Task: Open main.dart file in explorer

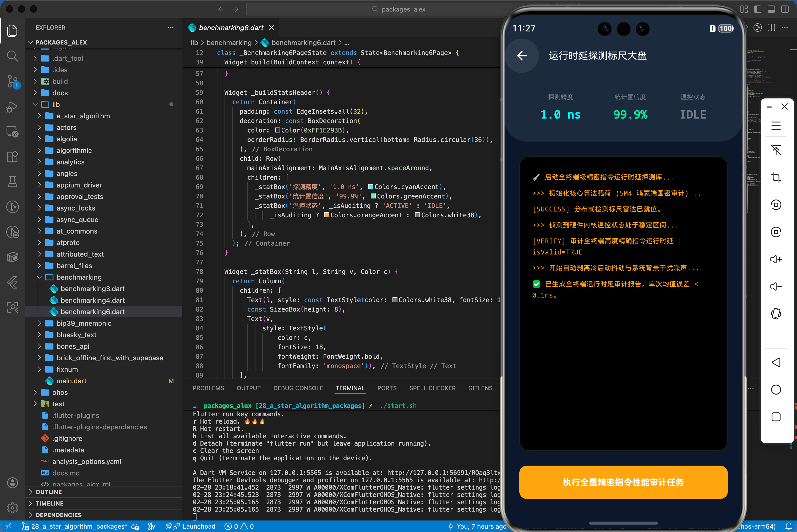Action: pos(71,381)
